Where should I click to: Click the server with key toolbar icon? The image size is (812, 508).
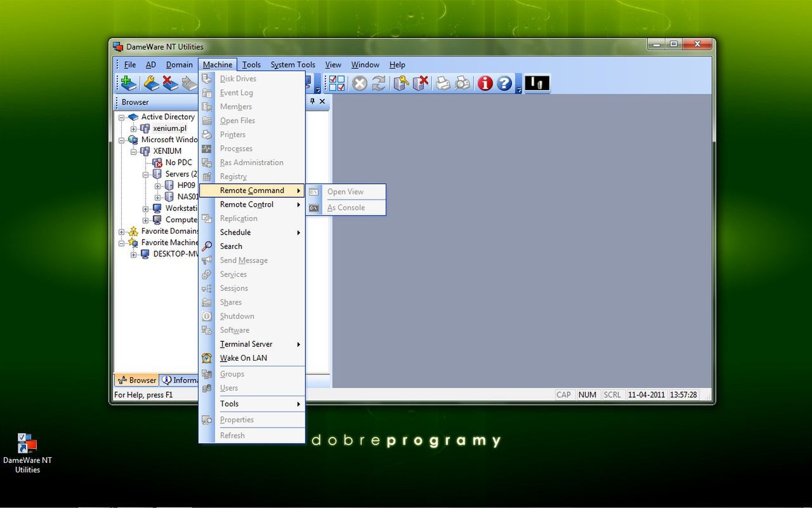(401, 83)
